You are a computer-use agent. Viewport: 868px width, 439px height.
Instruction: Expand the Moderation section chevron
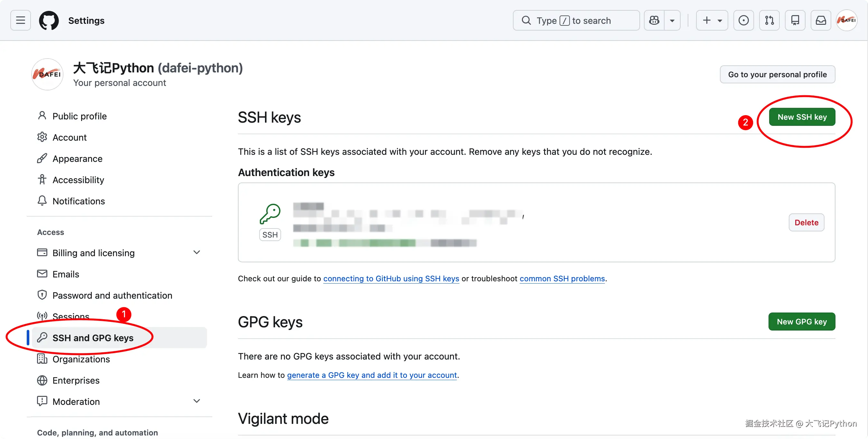[197, 401]
